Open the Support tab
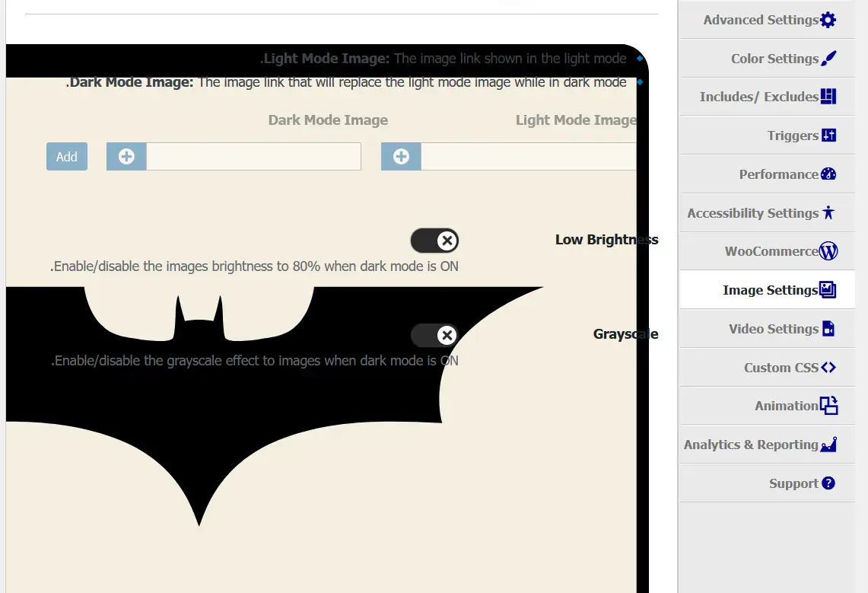This screenshot has width=868, height=593. [x=768, y=483]
